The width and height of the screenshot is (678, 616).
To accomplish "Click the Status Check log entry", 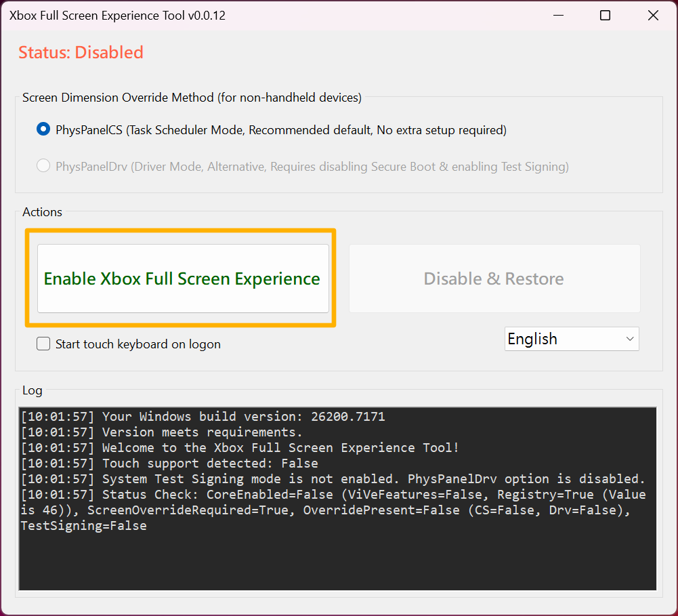I will coord(332,510).
